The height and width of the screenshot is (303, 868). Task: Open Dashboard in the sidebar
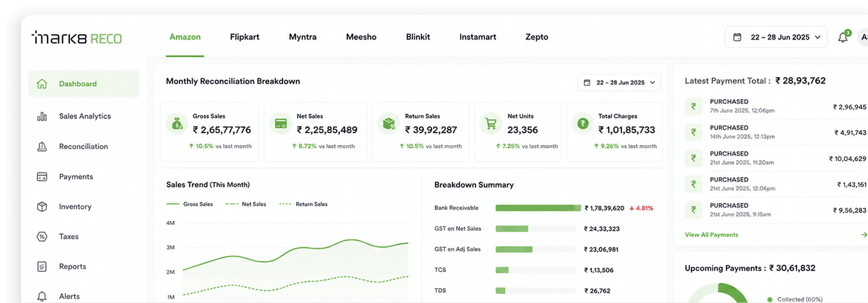pos(84,84)
